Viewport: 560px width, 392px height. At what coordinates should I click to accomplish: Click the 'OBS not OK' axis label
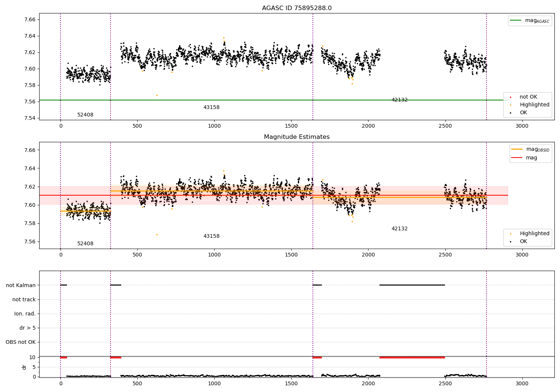(x=21, y=342)
